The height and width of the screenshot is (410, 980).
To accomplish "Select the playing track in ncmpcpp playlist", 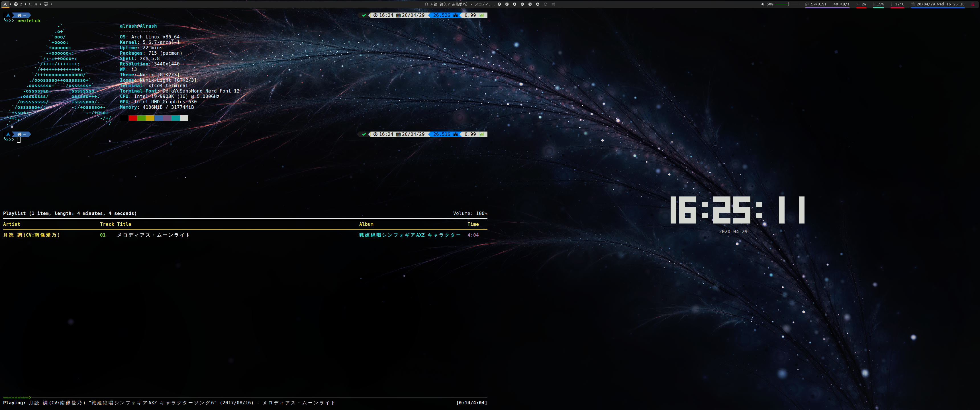I will pyautogui.click(x=153, y=235).
